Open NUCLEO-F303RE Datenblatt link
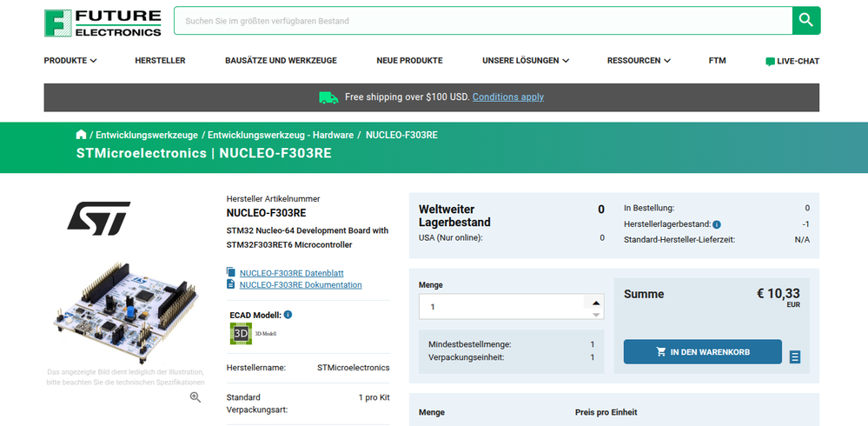The height and width of the screenshot is (426, 868). (292, 273)
